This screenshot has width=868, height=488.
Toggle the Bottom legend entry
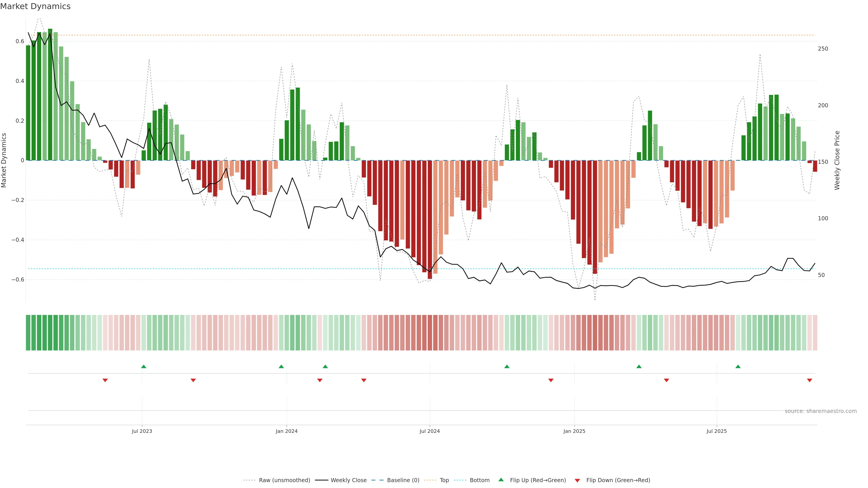point(479,480)
